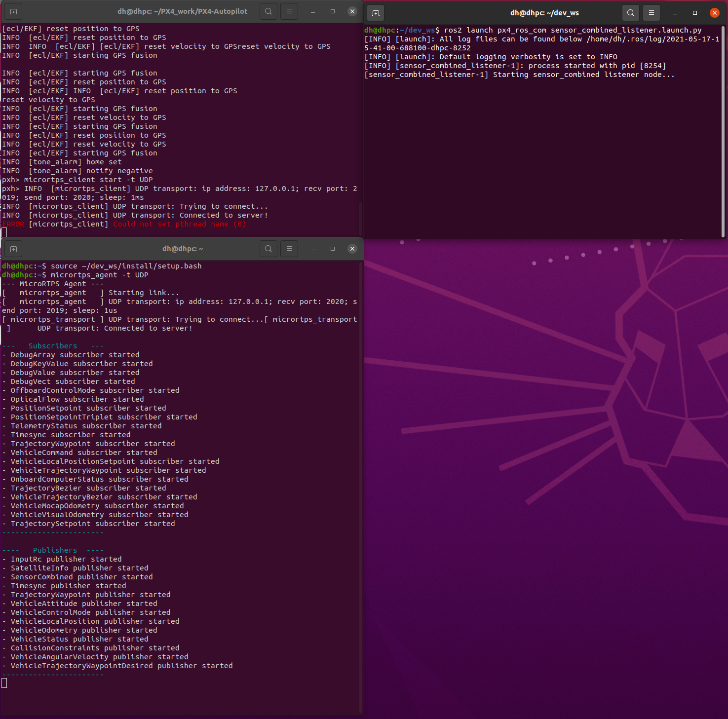
Task: Close the dh@dhpc: ~ terminal window
Action: pos(352,249)
